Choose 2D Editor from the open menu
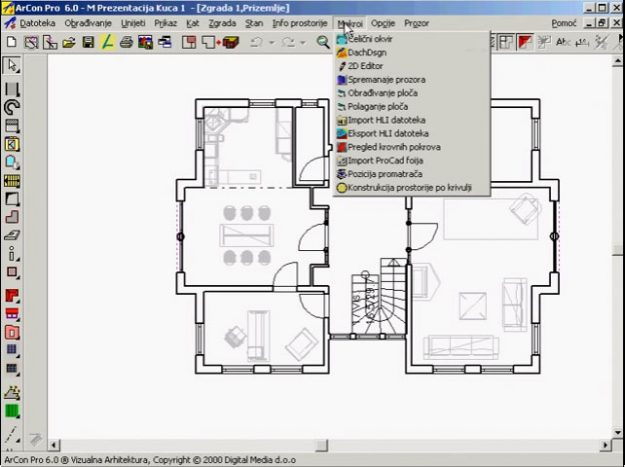The image size is (625, 467). [365, 65]
